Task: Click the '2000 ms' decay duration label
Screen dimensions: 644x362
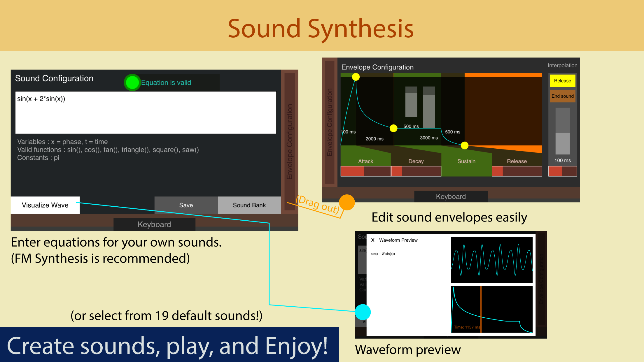Action: 374,139
